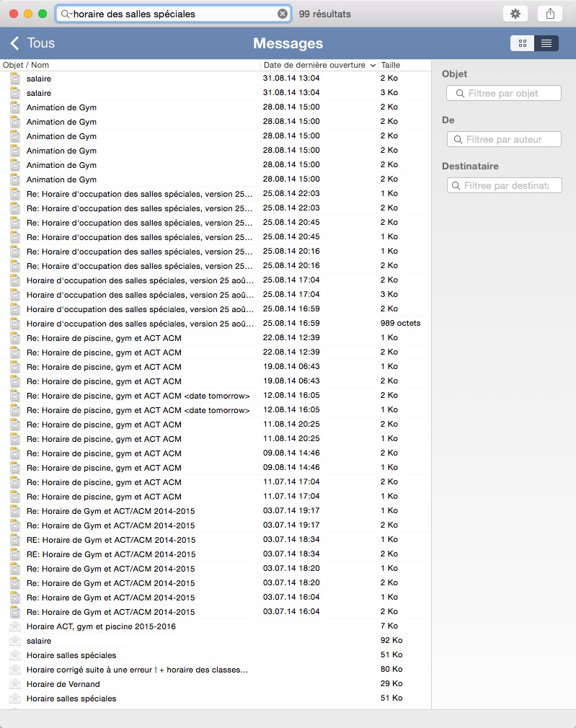Select Re: Horaire de piscine 11.08.14, 2 Ko
The height and width of the screenshot is (728, 576).
(x=216, y=425)
